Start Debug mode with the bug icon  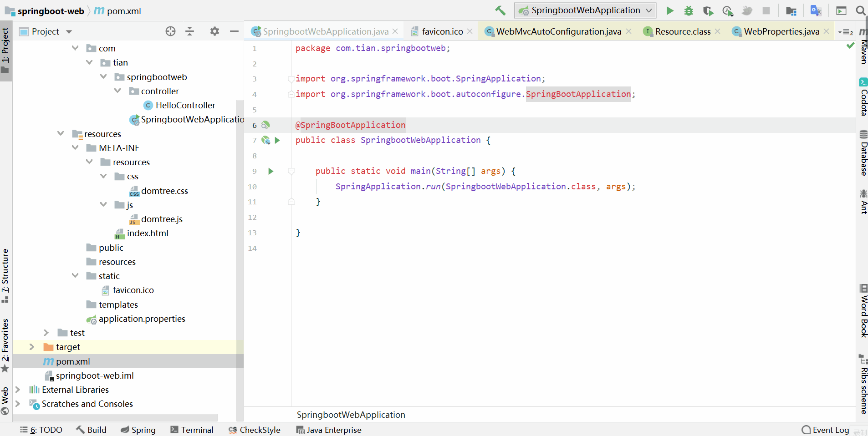(x=689, y=10)
